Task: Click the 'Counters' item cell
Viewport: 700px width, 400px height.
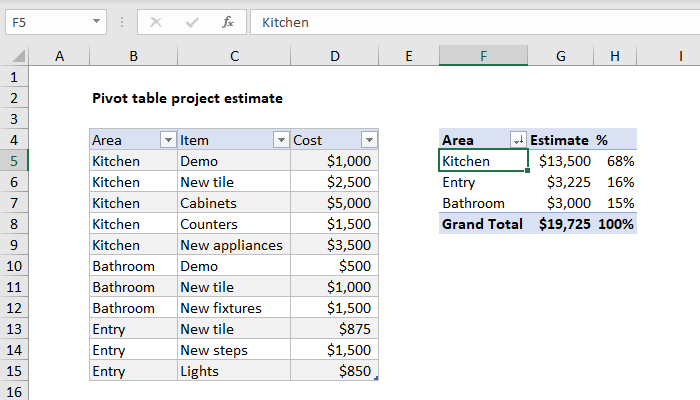Action: pyautogui.click(x=234, y=224)
